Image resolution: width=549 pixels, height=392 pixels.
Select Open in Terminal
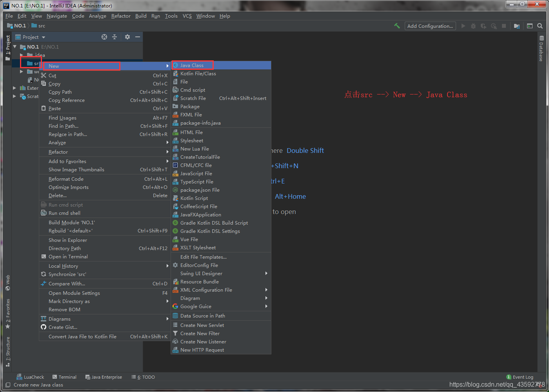click(x=105, y=257)
